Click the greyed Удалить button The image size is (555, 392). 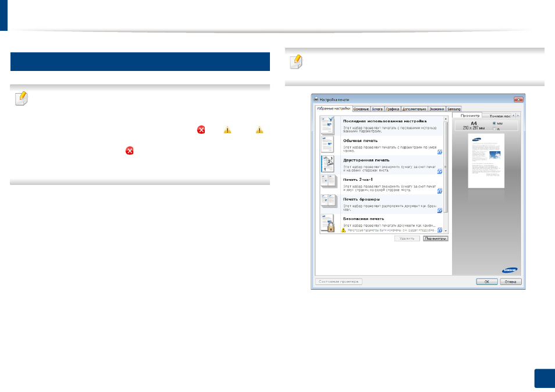[407, 238]
